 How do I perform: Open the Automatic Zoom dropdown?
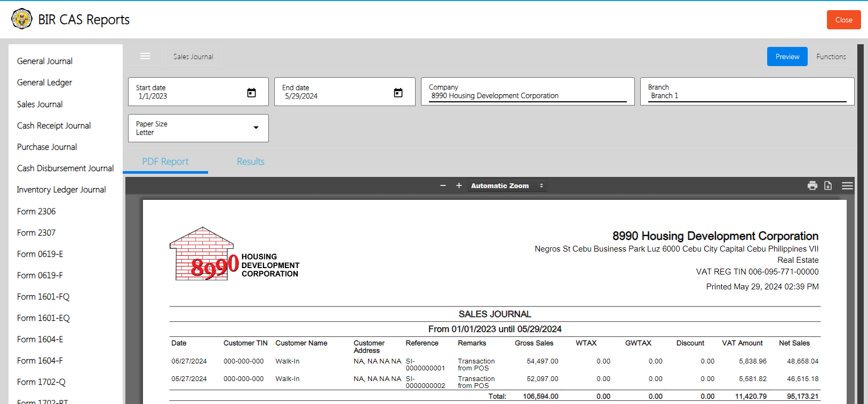click(507, 185)
